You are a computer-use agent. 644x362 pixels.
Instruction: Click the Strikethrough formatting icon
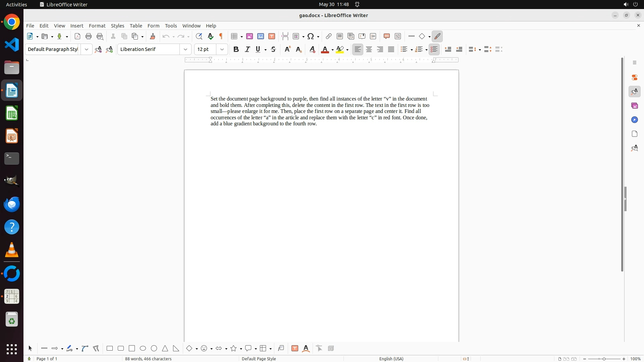point(273,49)
